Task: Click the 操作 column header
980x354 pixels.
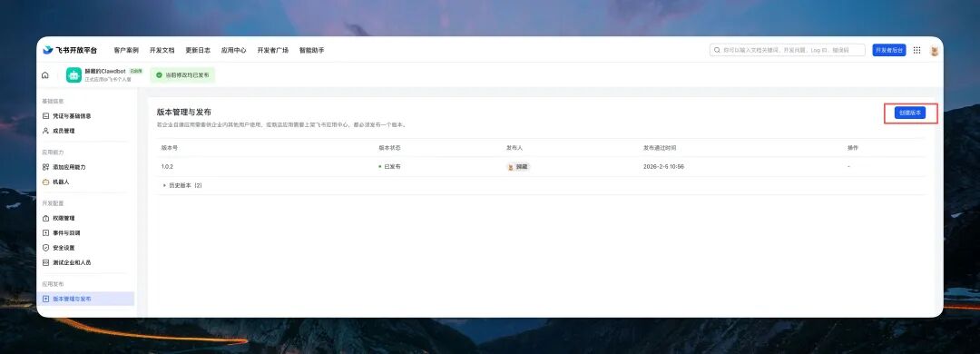Action: [x=852, y=148]
